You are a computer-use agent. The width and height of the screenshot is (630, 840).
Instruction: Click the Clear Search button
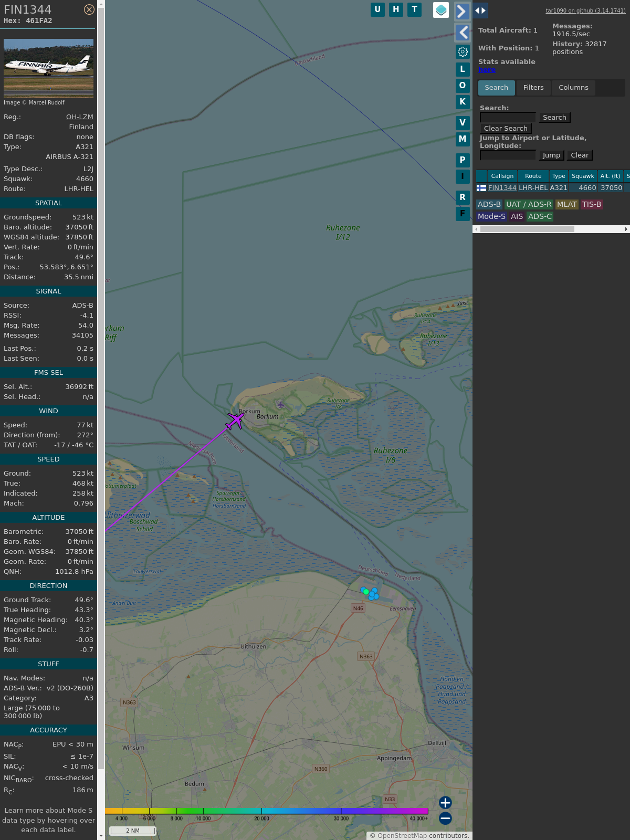(506, 129)
